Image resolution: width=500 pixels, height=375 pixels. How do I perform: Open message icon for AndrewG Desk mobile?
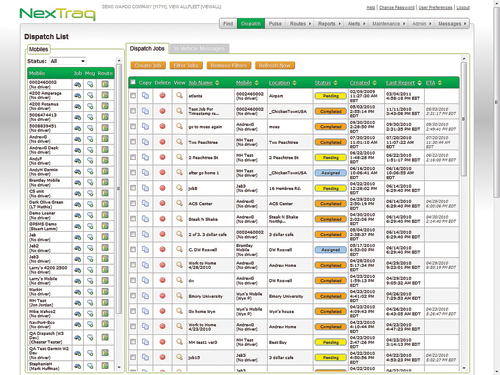(90, 150)
